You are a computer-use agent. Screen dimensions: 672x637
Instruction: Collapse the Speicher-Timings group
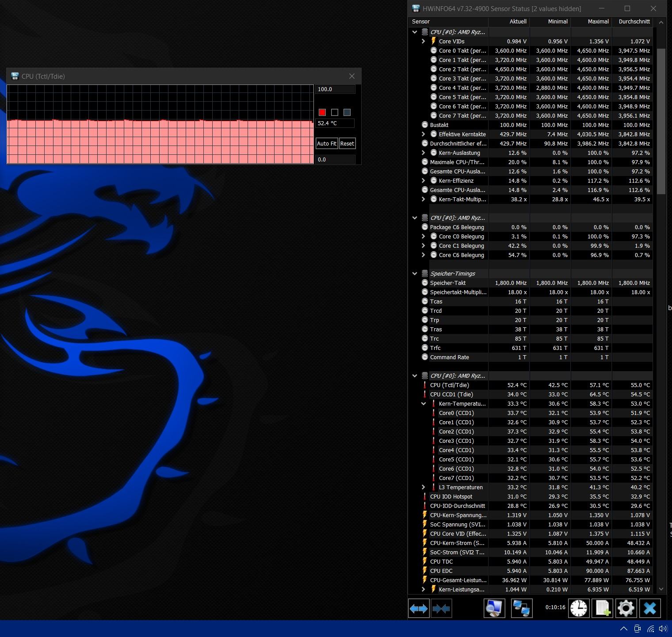click(415, 273)
